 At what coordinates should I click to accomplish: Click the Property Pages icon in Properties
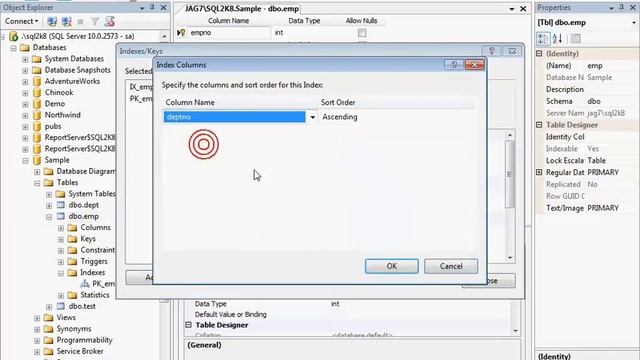[576, 39]
